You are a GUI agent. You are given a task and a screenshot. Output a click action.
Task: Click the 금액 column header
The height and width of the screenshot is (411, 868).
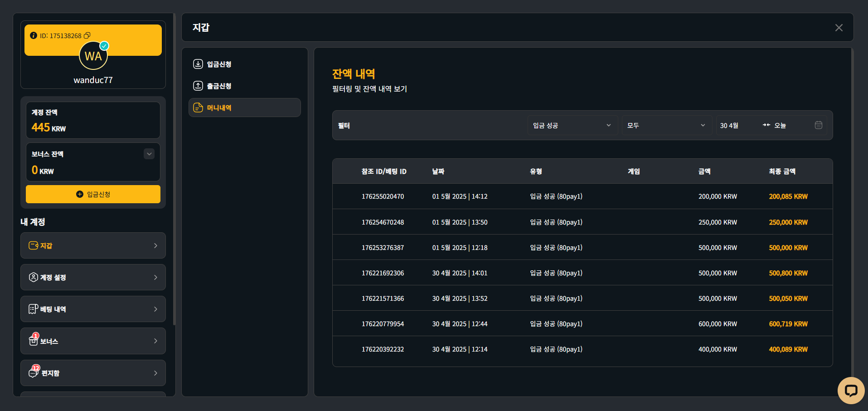(705, 171)
